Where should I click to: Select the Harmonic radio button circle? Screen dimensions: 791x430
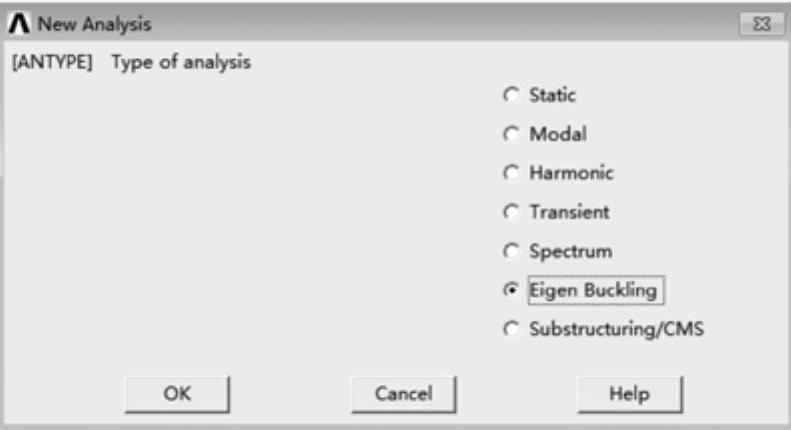[x=512, y=173]
